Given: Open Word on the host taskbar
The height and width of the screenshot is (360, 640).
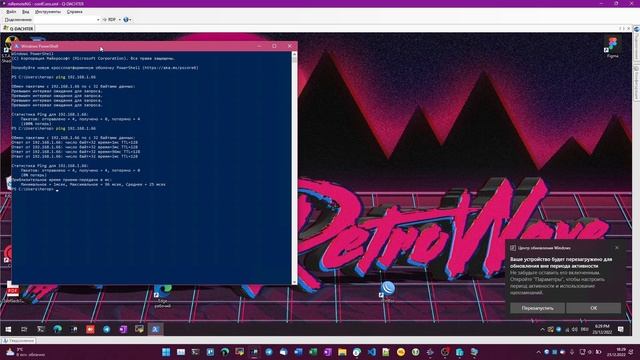Looking at the screenshot, I should pyautogui.click(x=298, y=352).
